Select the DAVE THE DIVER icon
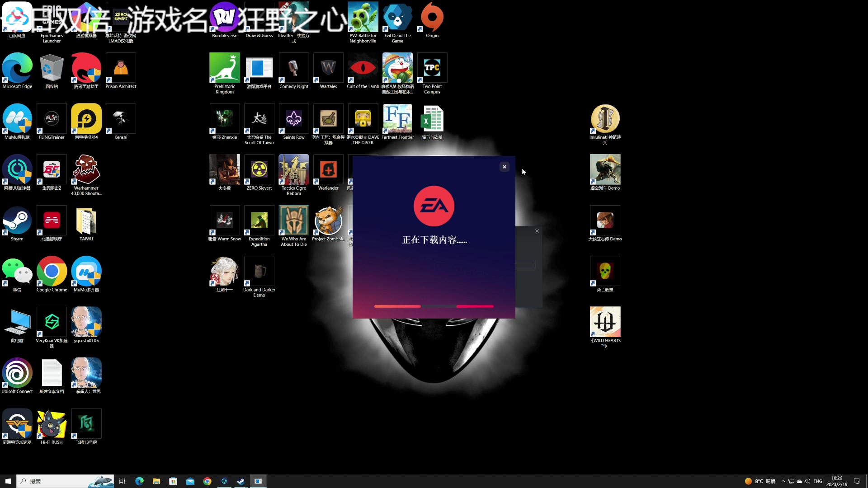 click(363, 124)
